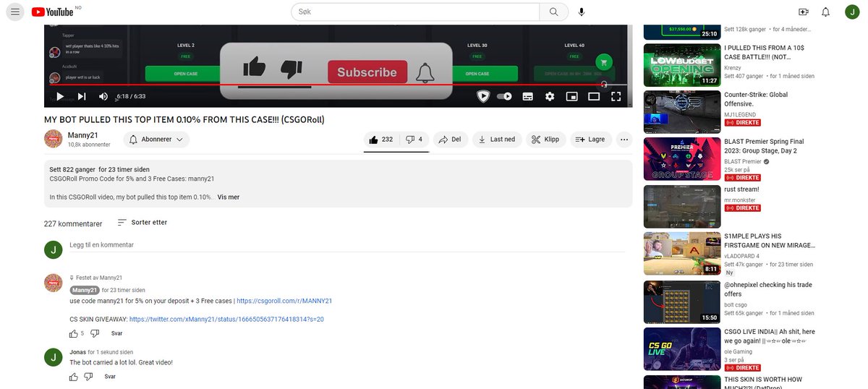Mute the video volume

tap(103, 96)
